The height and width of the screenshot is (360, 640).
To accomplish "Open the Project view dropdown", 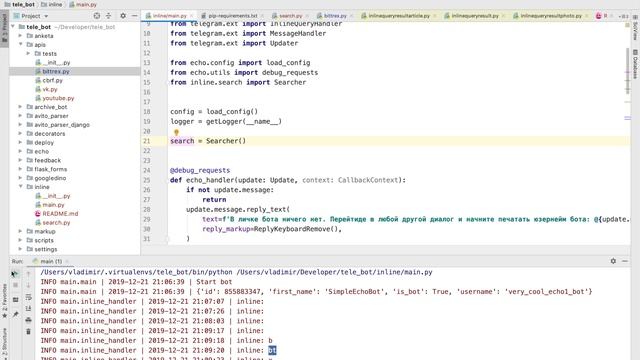I will [46, 16].
